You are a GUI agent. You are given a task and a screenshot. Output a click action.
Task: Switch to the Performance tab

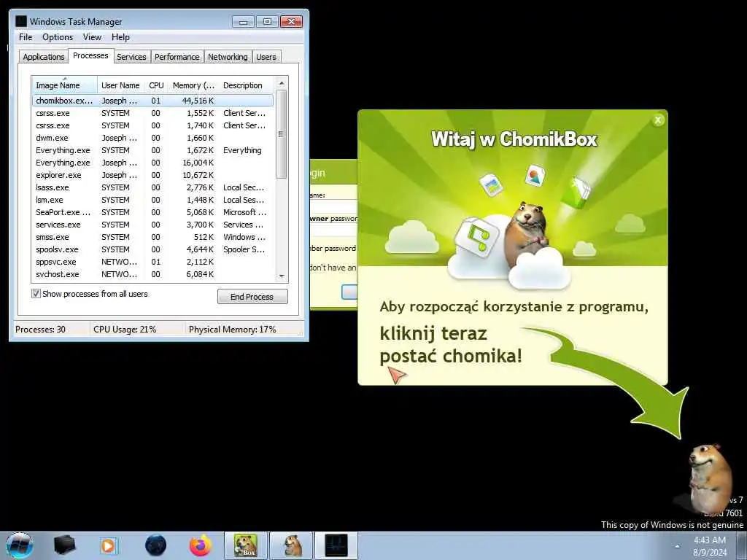[x=177, y=57]
